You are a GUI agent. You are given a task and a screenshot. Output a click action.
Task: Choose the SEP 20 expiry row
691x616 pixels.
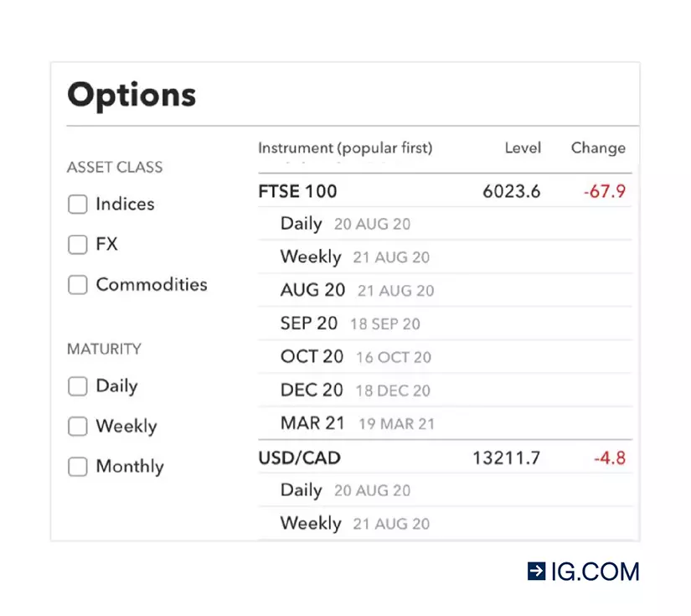click(x=350, y=324)
